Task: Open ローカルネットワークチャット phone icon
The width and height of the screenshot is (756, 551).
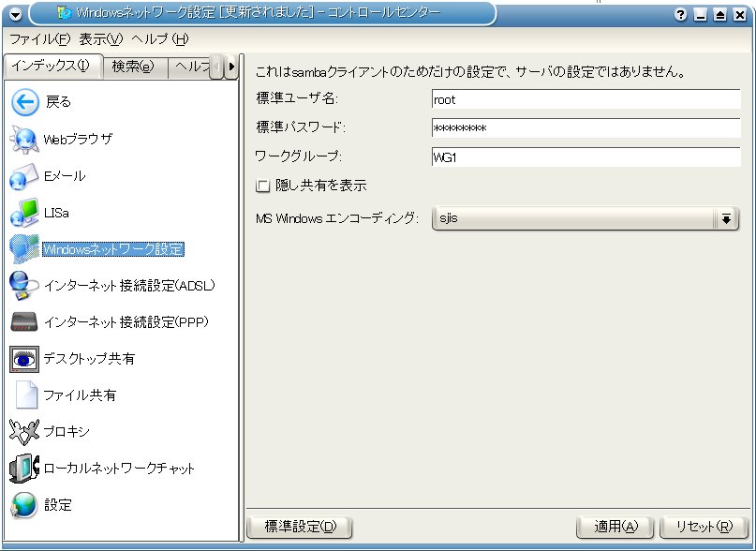Action: pyautogui.click(x=24, y=468)
